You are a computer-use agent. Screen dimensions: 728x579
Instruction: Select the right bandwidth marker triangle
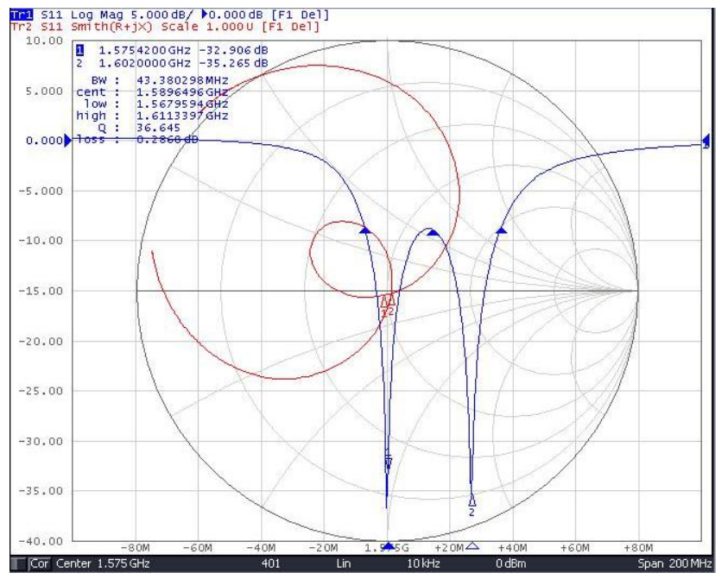click(x=502, y=231)
